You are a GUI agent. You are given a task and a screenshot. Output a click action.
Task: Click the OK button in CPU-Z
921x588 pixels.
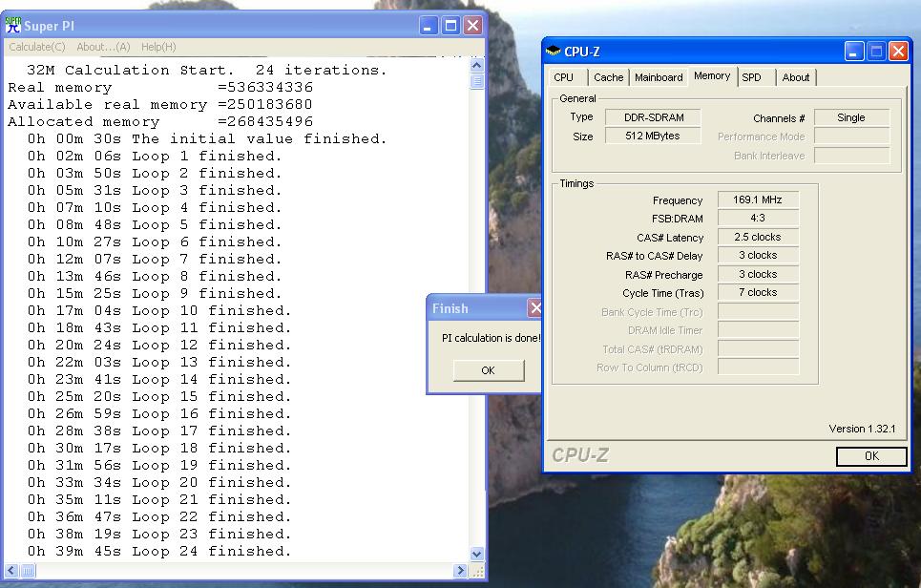tap(871, 456)
